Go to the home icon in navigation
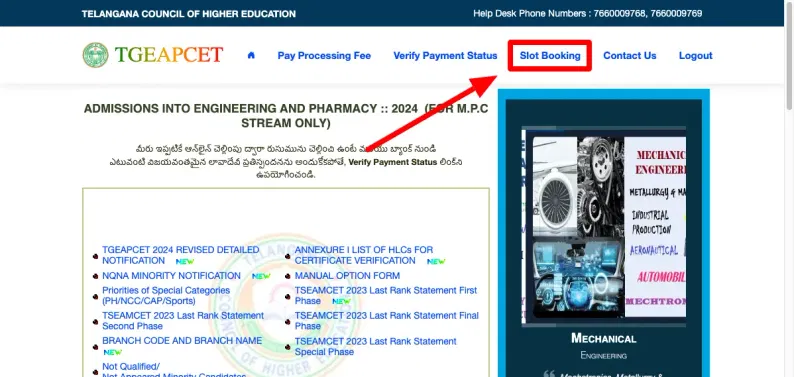This screenshot has height=377, width=794. [x=251, y=56]
